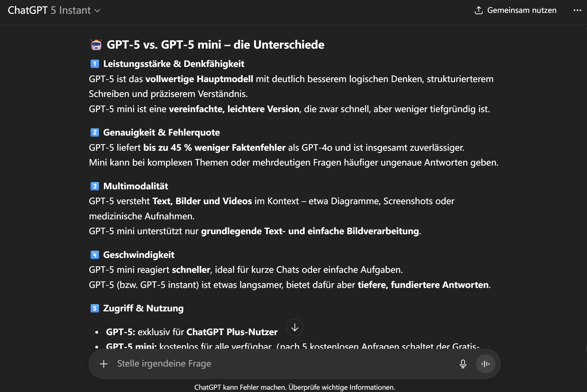Click the robot emoji in the title
Screen dimensions: 587x392
(x=96, y=45)
